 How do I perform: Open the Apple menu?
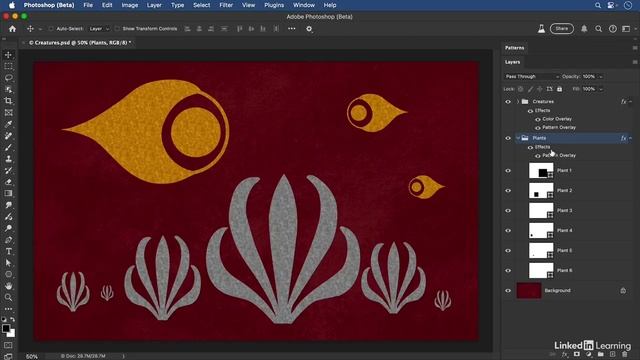click(12, 5)
